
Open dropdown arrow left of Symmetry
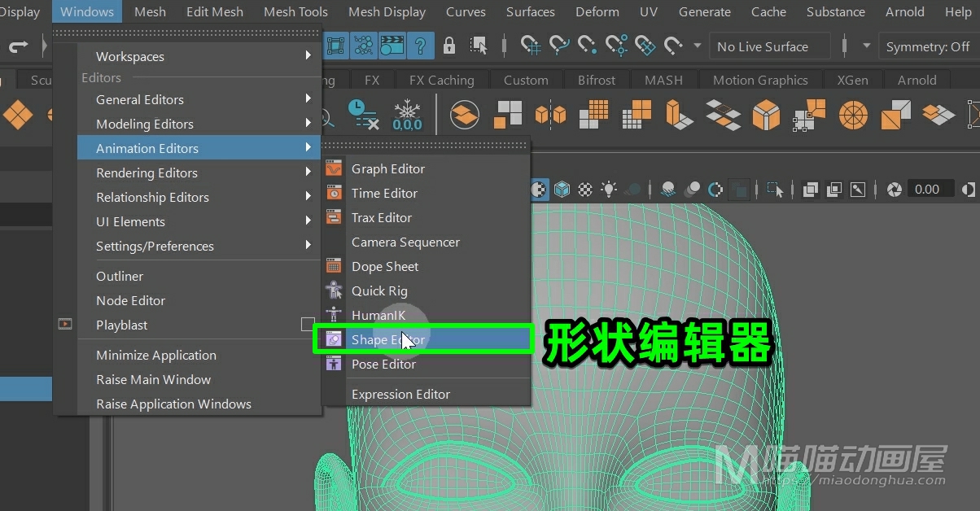(866, 46)
